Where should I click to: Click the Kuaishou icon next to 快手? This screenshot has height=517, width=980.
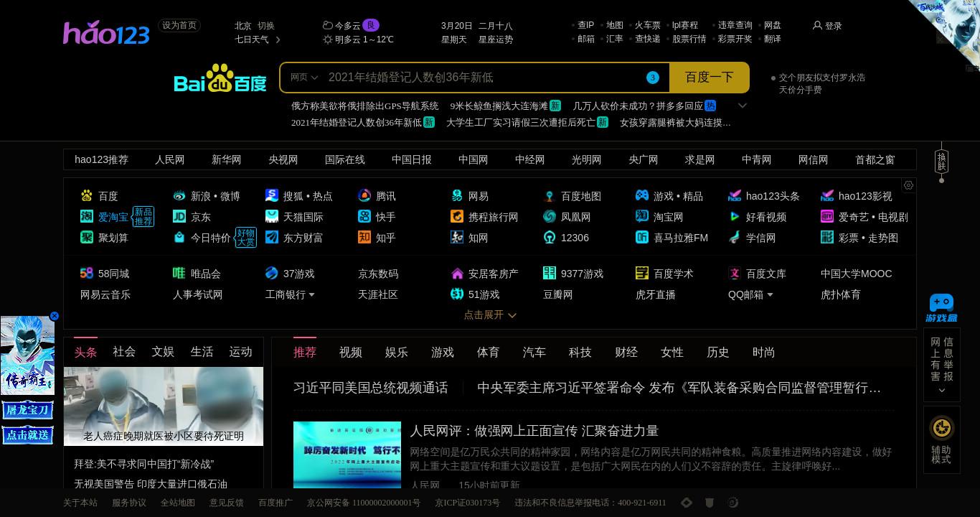(364, 216)
